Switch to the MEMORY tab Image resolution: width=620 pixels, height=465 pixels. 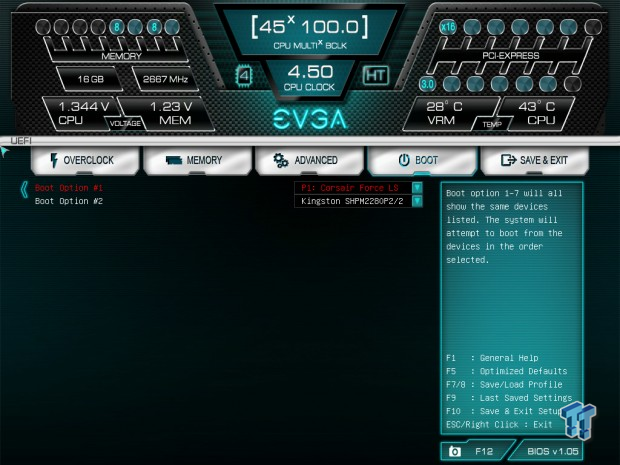pyautogui.click(x=197, y=160)
